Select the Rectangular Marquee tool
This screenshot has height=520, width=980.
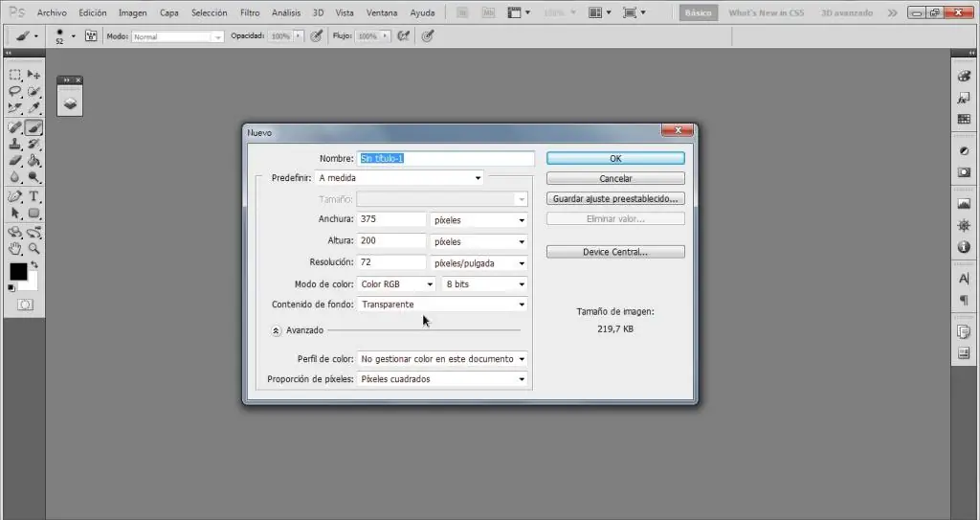coord(15,75)
